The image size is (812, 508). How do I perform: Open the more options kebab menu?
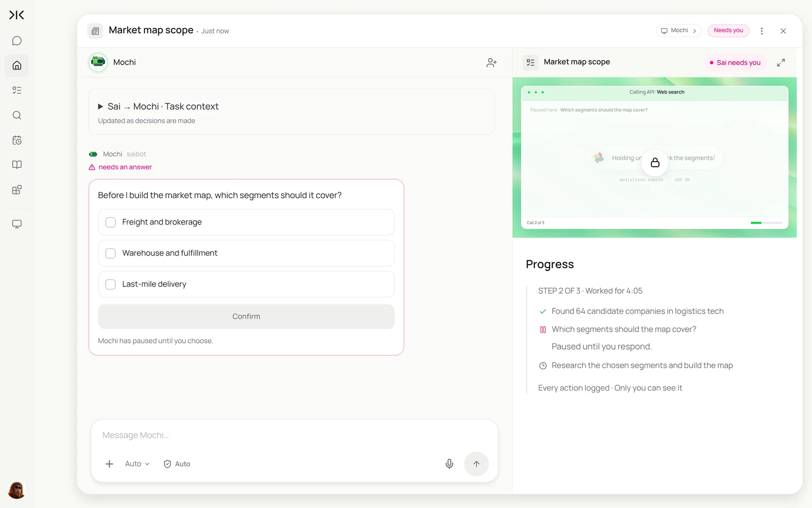(762, 31)
